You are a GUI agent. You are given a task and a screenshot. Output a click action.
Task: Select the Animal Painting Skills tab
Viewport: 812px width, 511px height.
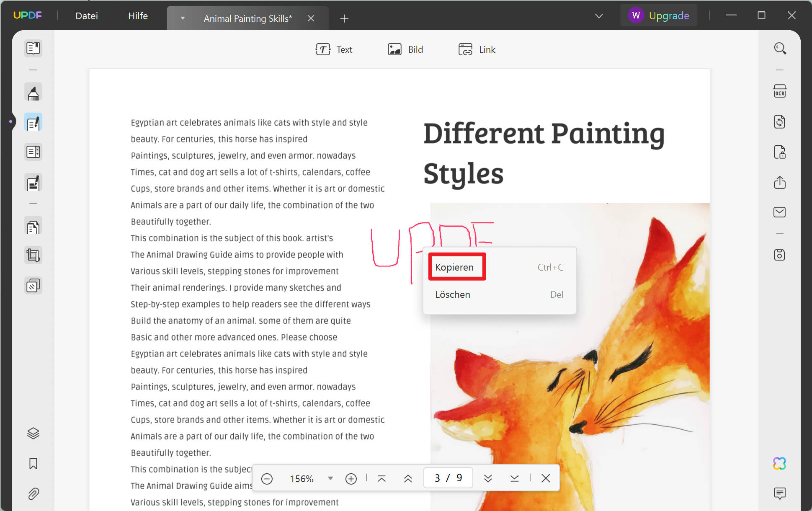click(248, 18)
